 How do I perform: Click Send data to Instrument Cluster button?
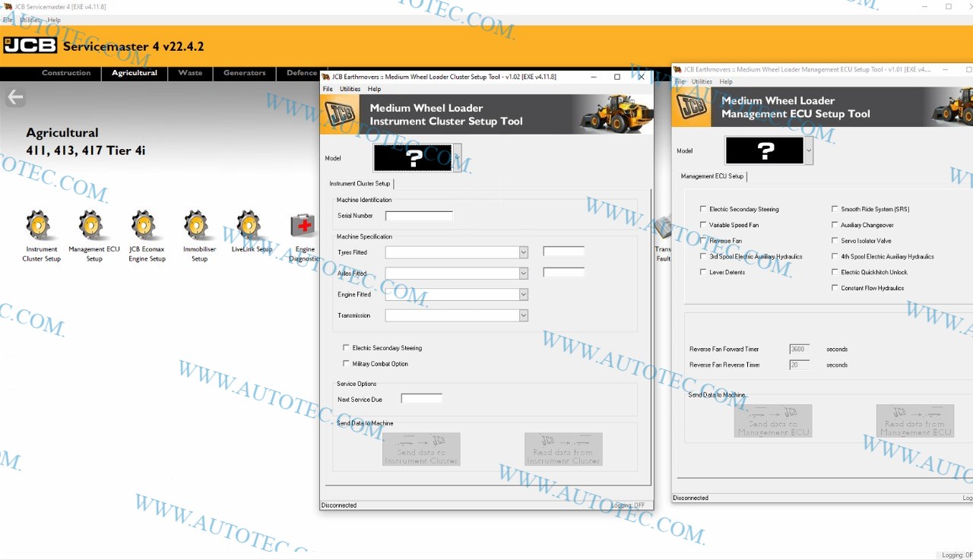point(421,449)
